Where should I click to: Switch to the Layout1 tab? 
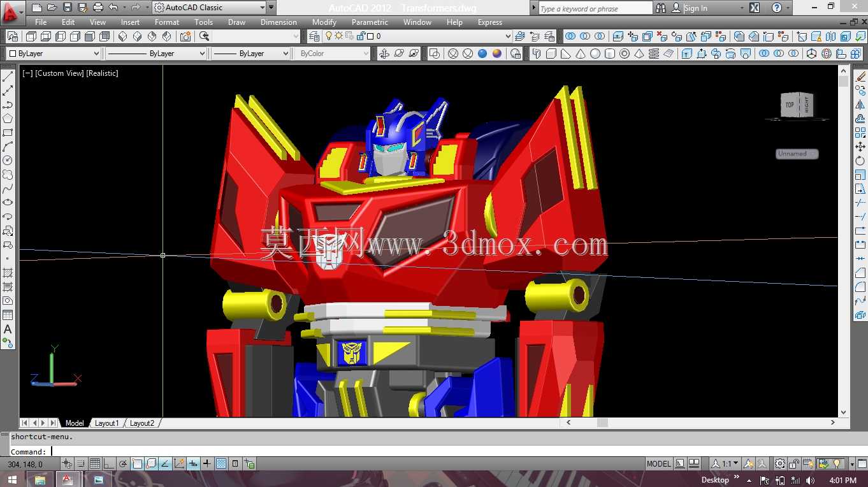107,423
